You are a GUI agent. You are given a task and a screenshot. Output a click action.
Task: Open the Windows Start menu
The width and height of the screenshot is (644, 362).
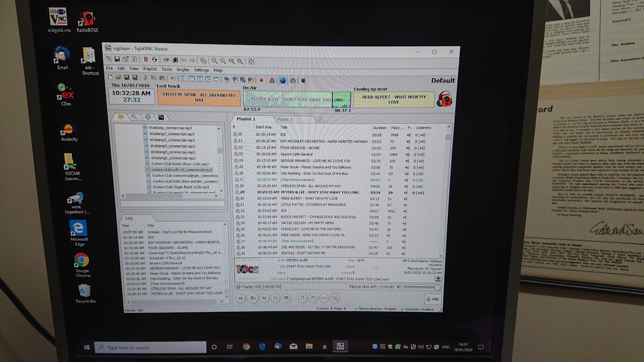(x=87, y=347)
